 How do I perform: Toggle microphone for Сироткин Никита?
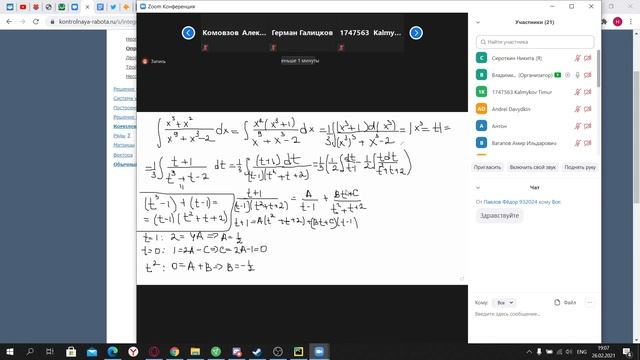pyautogui.click(x=578, y=58)
